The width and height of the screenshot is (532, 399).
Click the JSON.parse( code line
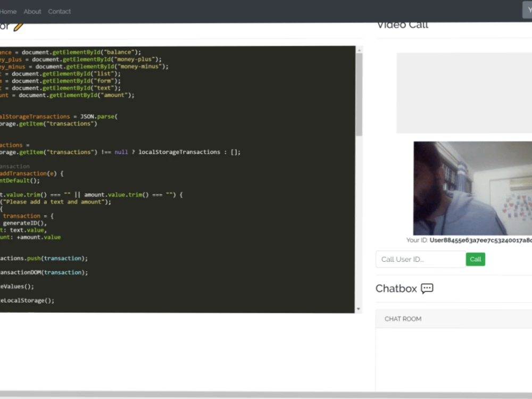[x=59, y=117]
